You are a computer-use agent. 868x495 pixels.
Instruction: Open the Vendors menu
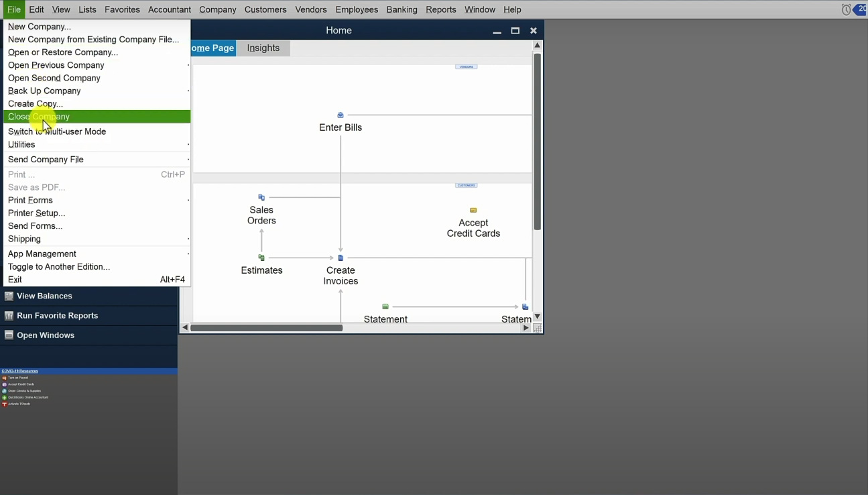click(x=311, y=9)
